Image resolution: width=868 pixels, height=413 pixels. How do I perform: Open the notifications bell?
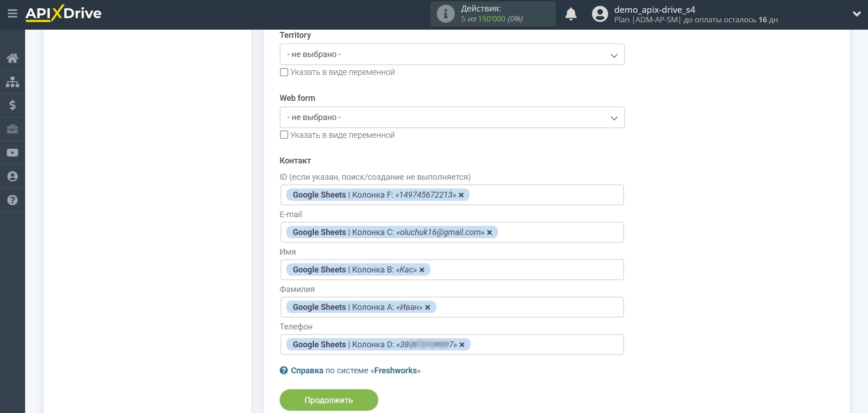click(571, 14)
